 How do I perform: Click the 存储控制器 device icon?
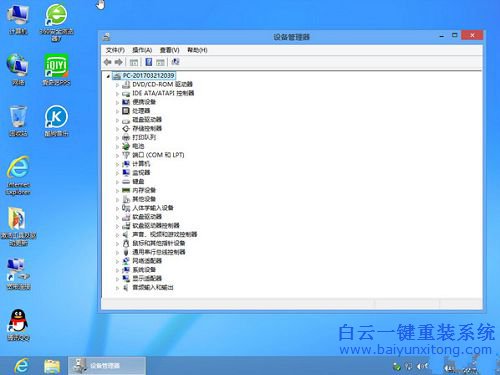(x=126, y=129)
